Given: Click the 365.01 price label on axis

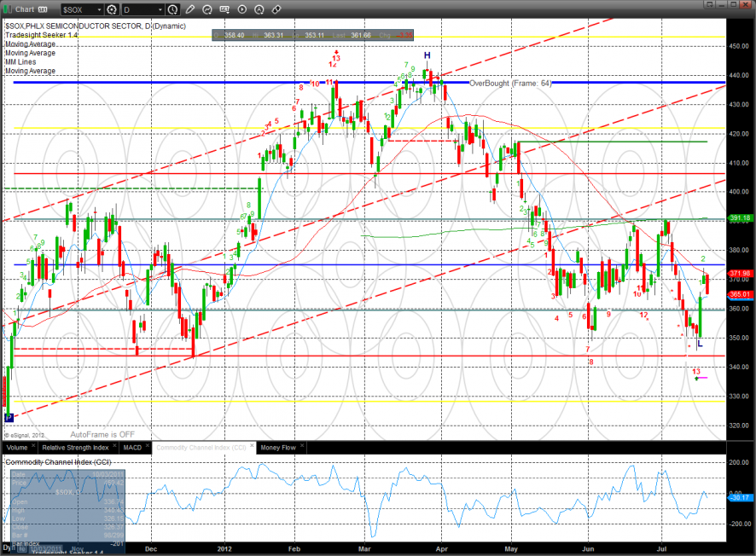Looking at the screenshot, I should tap(740, 294).
